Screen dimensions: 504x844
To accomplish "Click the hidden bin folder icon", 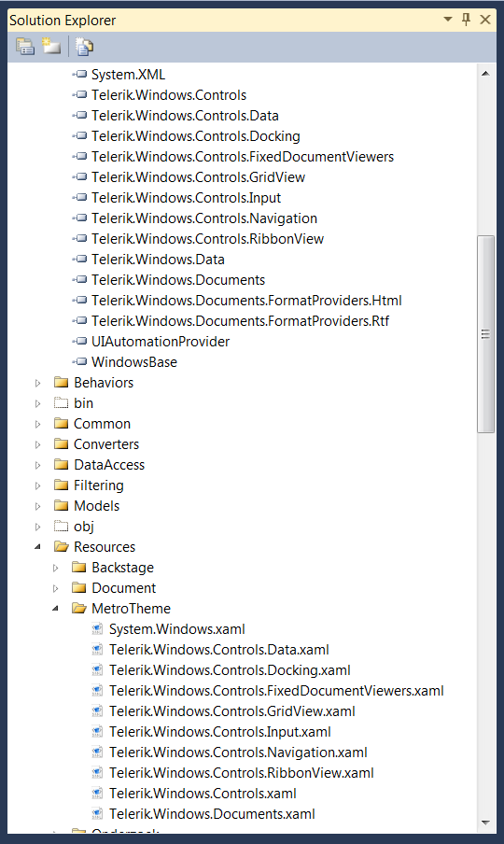I will coord(62,402).
